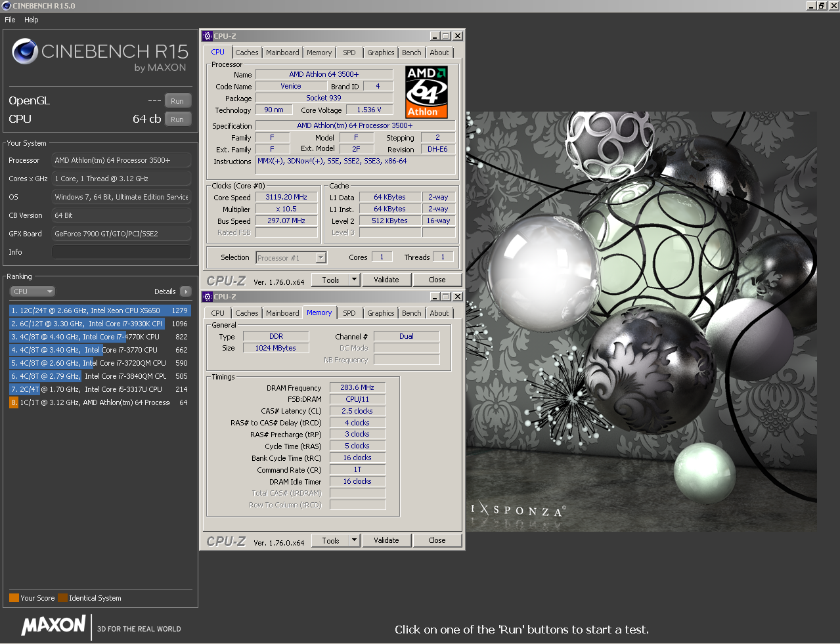Click Close button in lower CPU-Z window
The height and width of the screenshot is (644, 840).
[437, 541]
